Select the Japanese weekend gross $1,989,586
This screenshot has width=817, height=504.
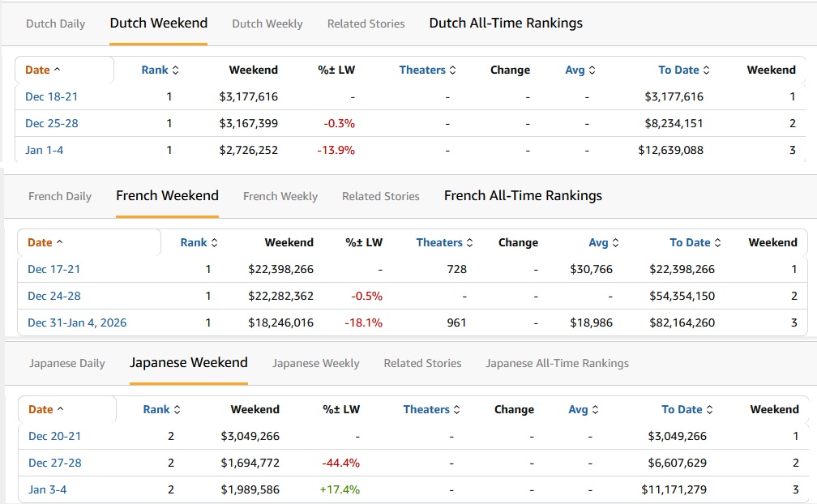[250, 490]
